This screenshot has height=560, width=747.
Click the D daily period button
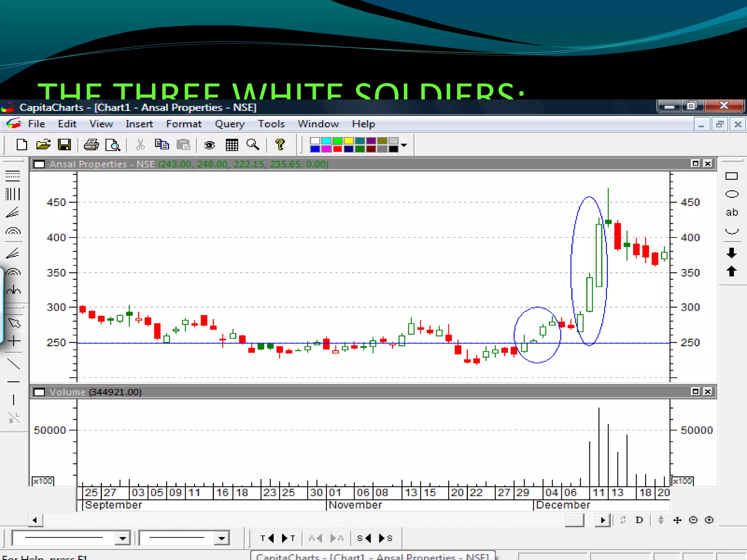click(639, 520)
